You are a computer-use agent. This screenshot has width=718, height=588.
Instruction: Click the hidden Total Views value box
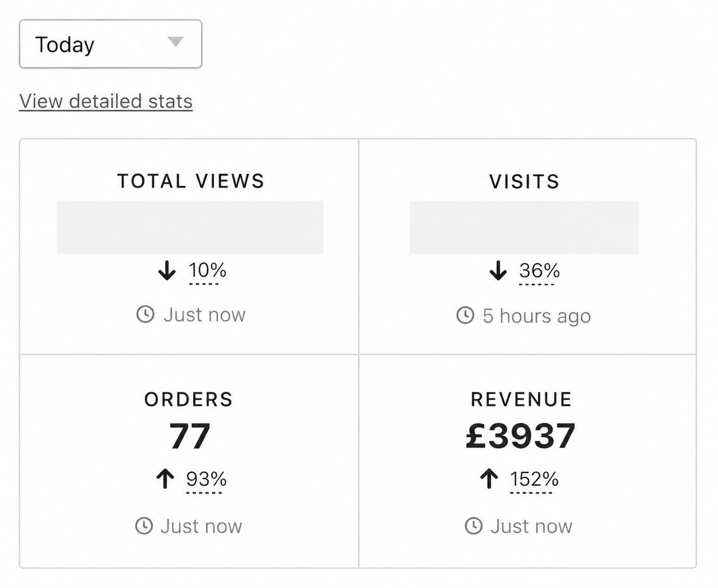[190, 227]
